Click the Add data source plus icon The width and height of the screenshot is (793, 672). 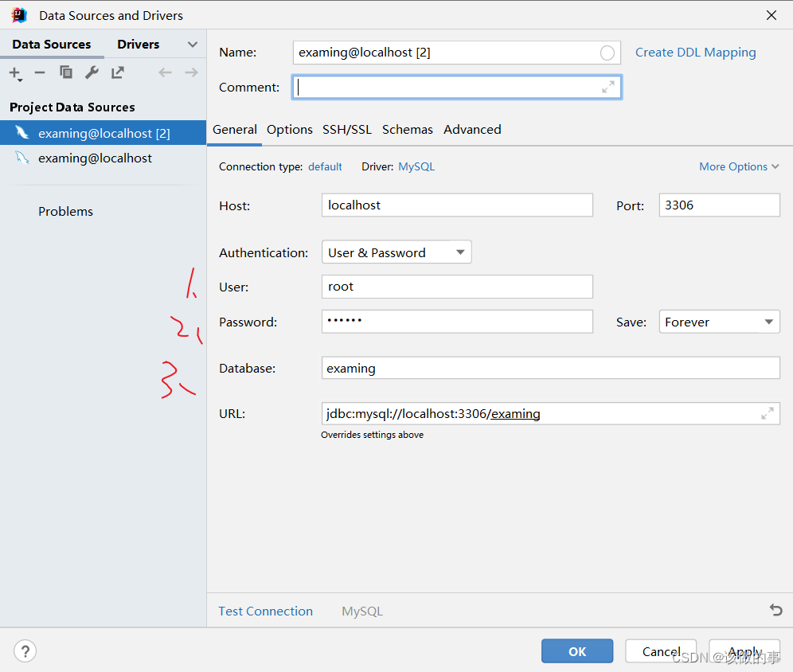tap(14, 72)
